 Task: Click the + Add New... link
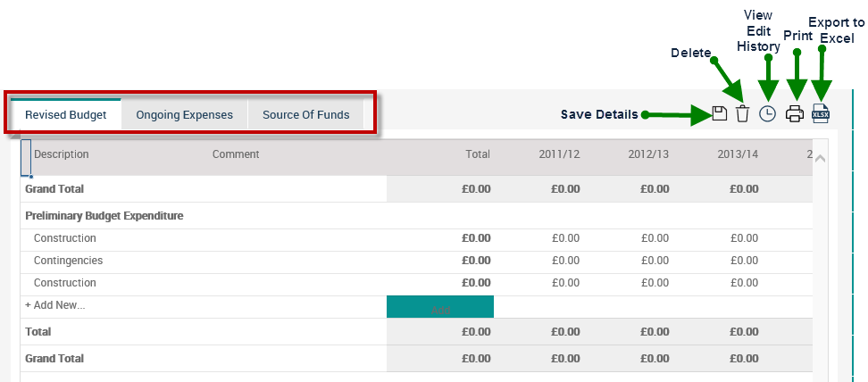point(55,305)
